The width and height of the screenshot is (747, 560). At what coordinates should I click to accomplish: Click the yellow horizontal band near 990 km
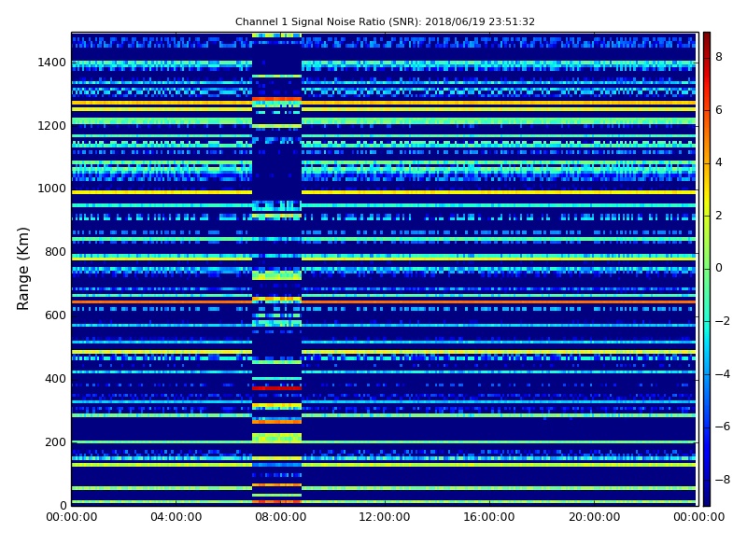coord(384,192)
